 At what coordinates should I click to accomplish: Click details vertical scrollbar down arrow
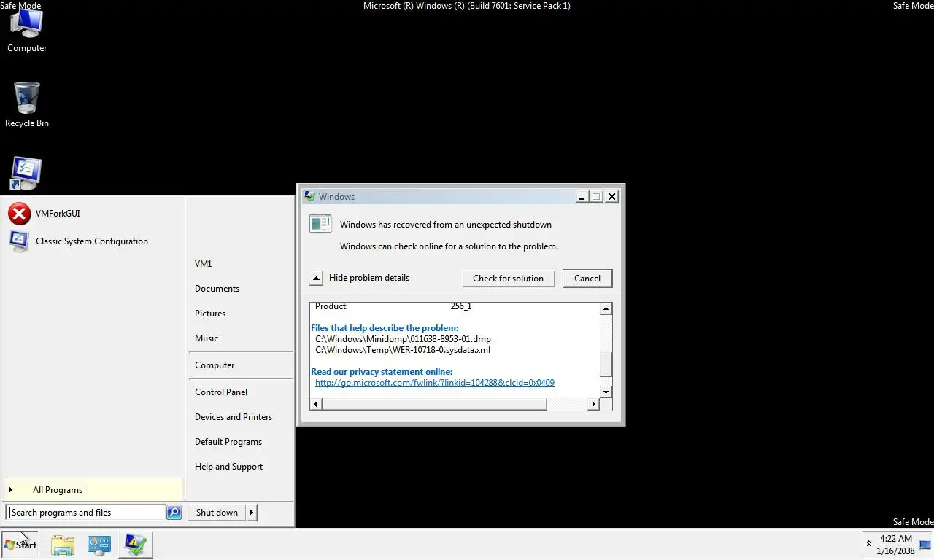606,392
